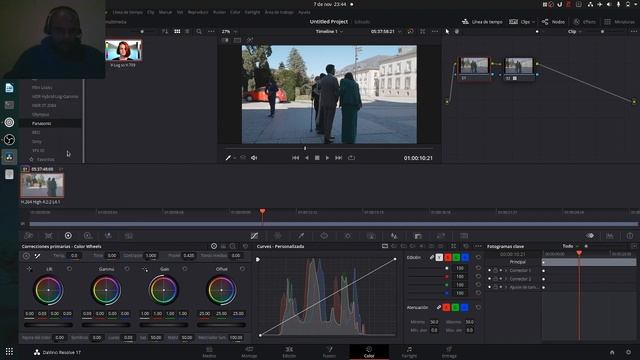Switch LUT browser to grid view
This screenshot has height=360, width=640.
[x=177, y=31]
